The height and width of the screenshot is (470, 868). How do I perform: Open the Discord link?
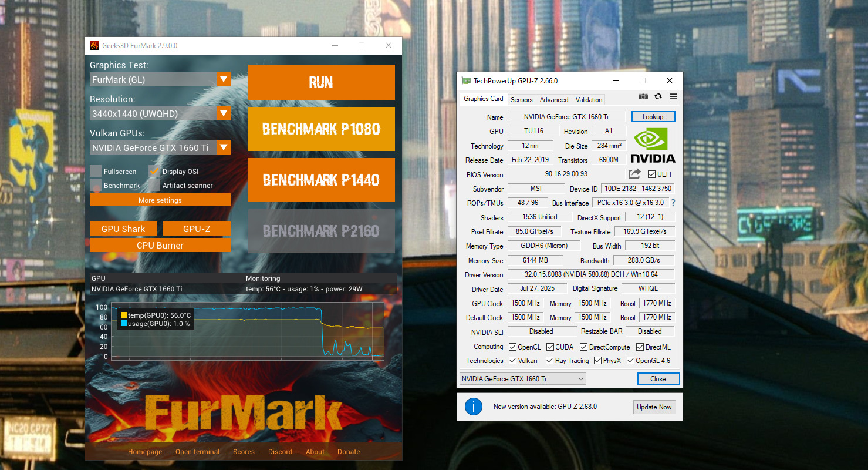coord(280,452)
